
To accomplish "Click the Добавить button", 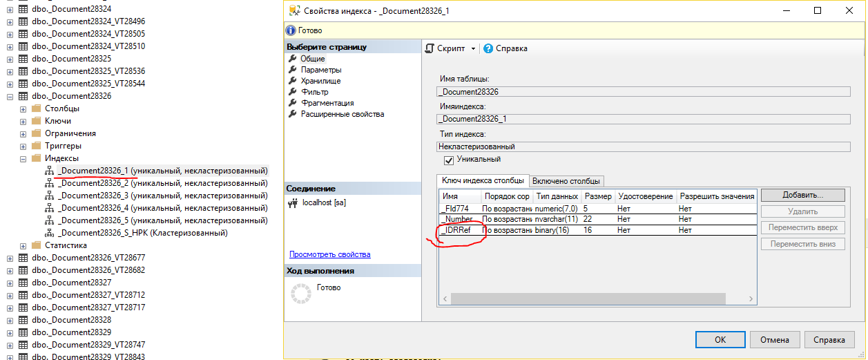I will 802,196.
